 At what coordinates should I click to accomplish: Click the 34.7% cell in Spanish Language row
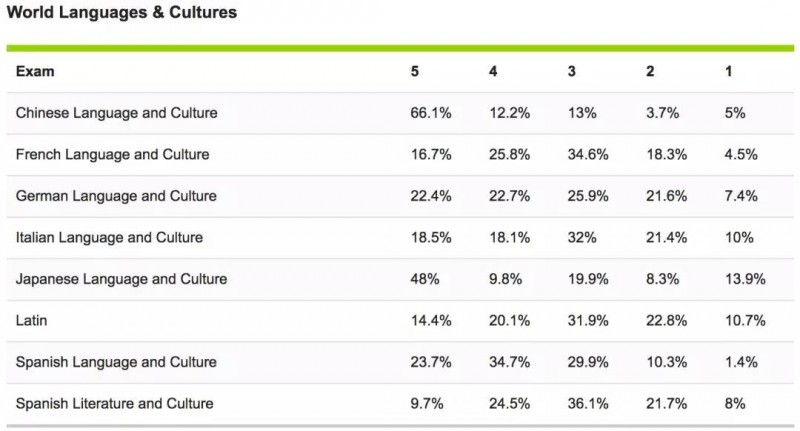coord(510,362)
